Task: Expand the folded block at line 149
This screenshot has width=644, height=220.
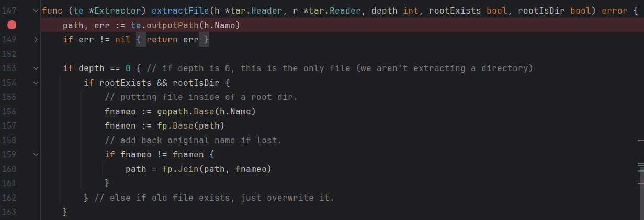Action: tap(35, 39)
